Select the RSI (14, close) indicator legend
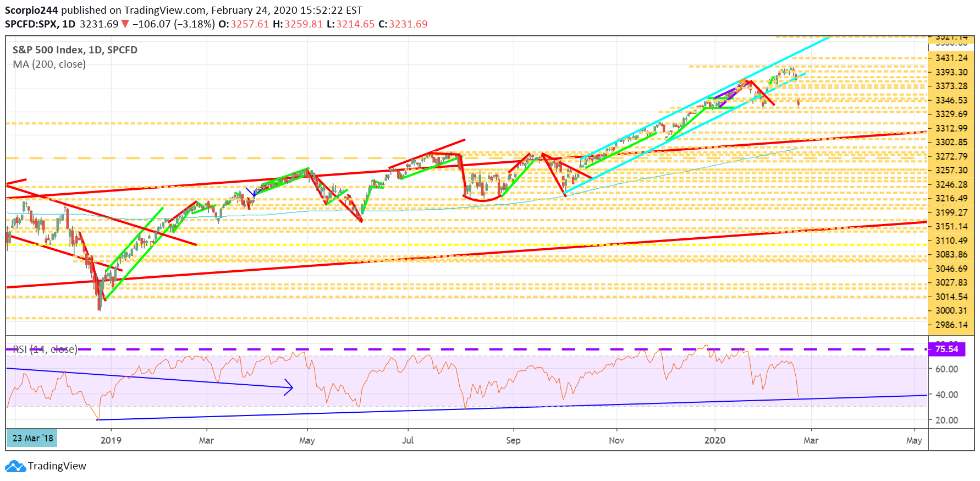Viewport: 980px width, 481px height. 45,349
